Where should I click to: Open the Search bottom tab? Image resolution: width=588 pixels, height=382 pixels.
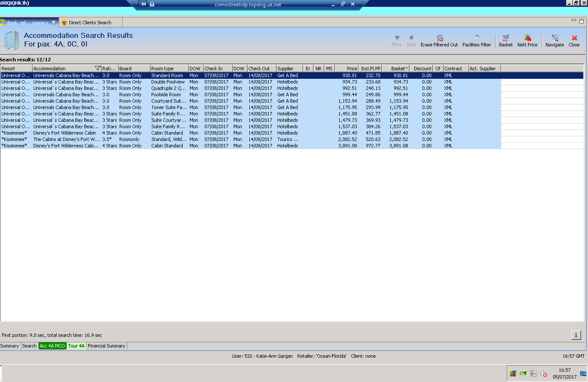pyautogui.click(x=29, y=346)
